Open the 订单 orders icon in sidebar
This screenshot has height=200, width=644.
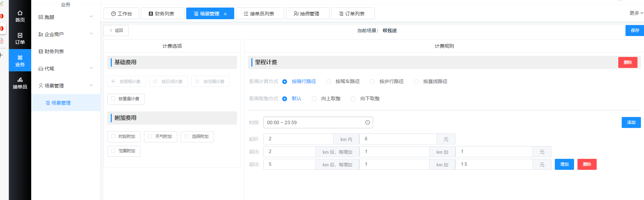[20, 35]
